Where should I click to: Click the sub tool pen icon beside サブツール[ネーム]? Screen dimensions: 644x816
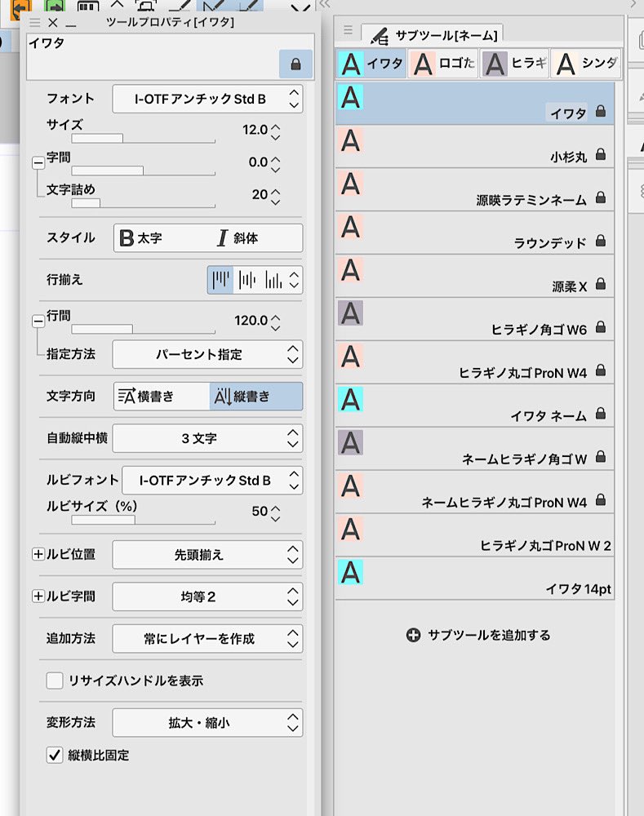pos(380,36)
